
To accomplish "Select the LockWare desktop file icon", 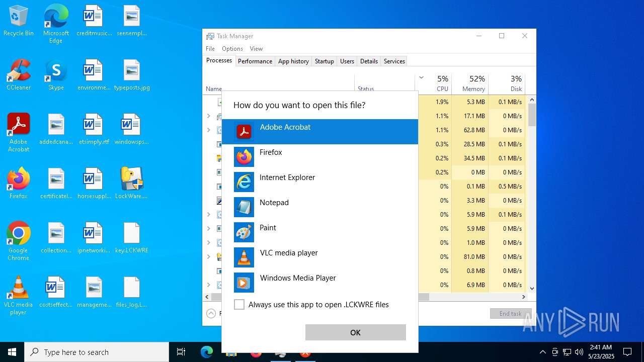I will point(131,184).
